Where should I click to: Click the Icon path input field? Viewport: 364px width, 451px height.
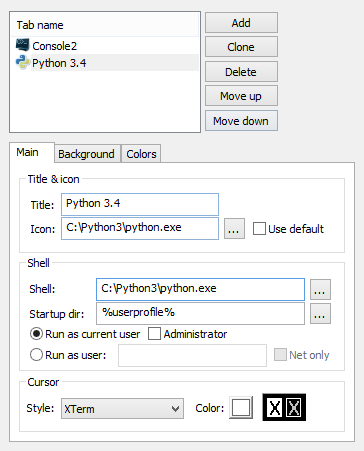(140, 229)
